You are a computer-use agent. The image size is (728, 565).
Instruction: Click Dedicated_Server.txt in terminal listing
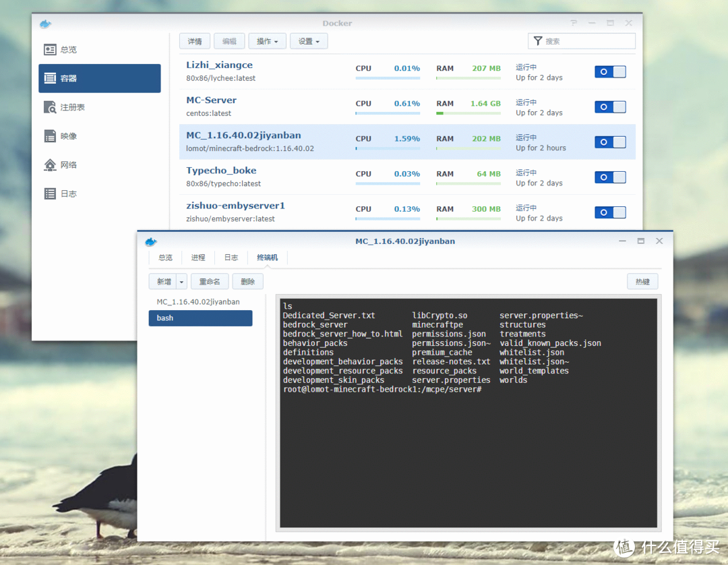(329, 316)
